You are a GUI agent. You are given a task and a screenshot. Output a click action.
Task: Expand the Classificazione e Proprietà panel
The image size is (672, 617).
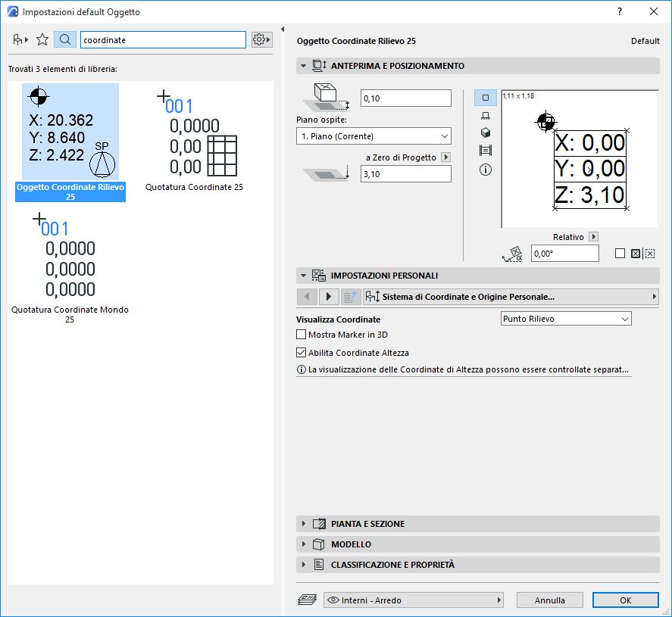[304, 564]
